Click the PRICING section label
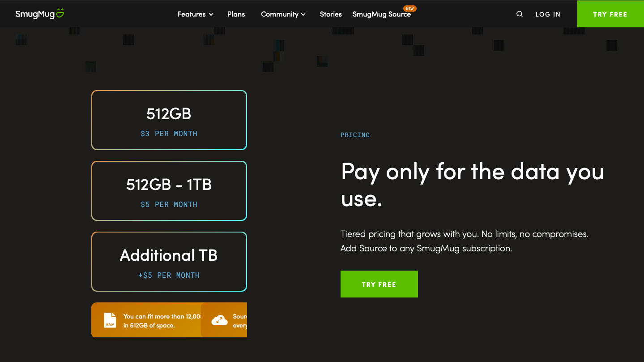 [x=355, y=135]
